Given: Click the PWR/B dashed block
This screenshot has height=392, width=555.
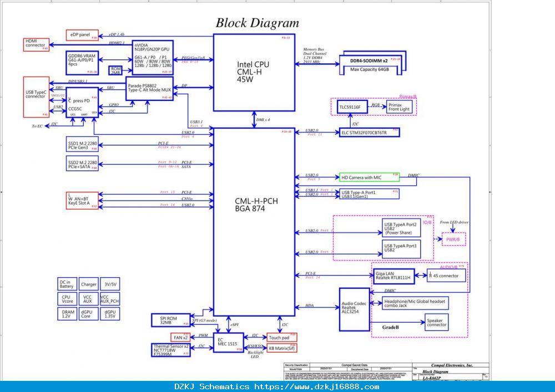Looking at the screenshot, I should pyautogui.click(x=453, y=240).
